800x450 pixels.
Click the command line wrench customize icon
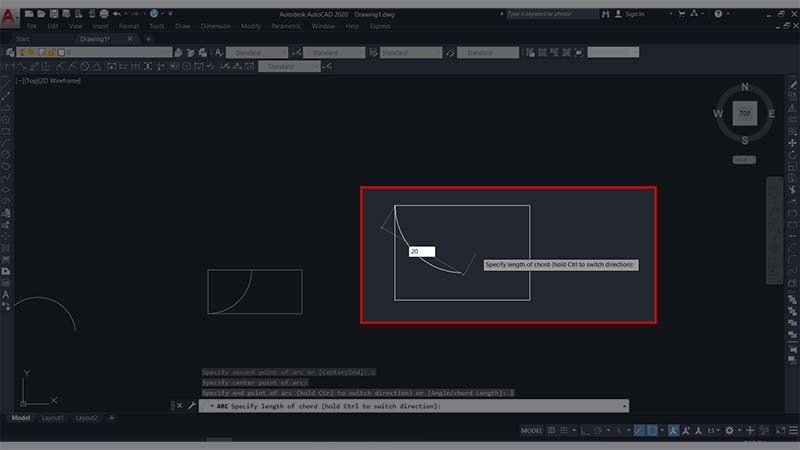(191, 407)
